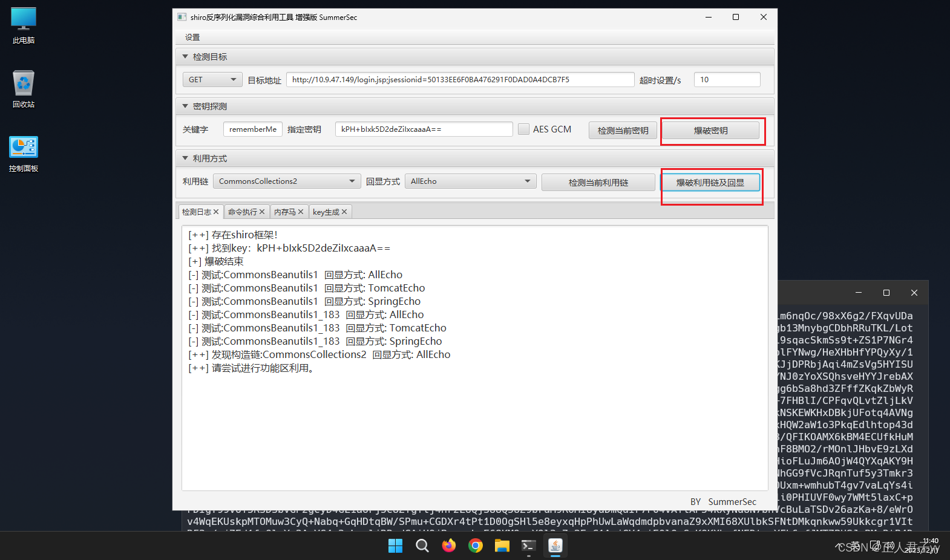Switch to the 检测日志 tab
The image size is (950, 560).
coord(196,212)
